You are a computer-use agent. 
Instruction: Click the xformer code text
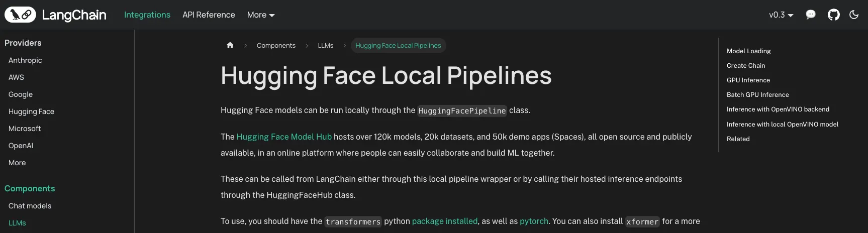pos(642,221)
